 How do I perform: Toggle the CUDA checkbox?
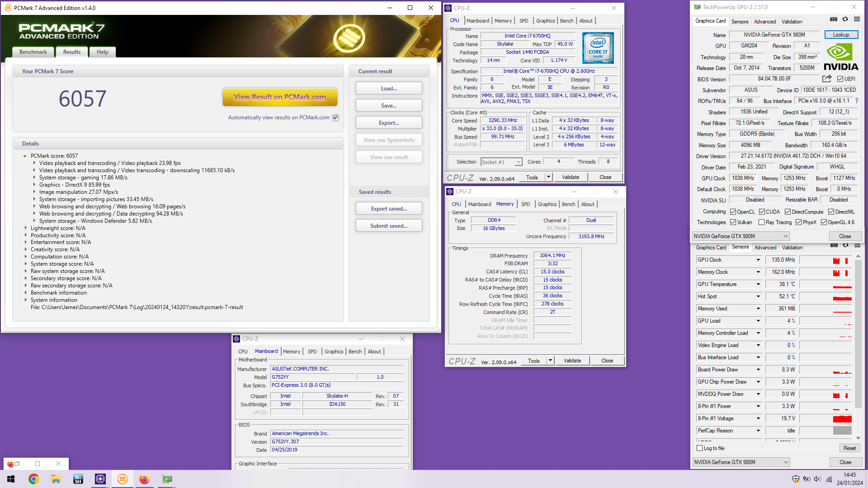(762, 212)
